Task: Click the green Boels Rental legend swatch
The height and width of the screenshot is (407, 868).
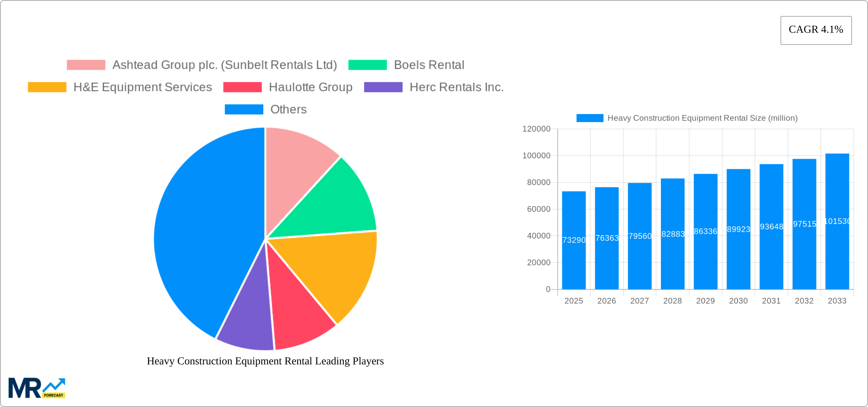Action: pyautogui.click(x=367, y=65)
